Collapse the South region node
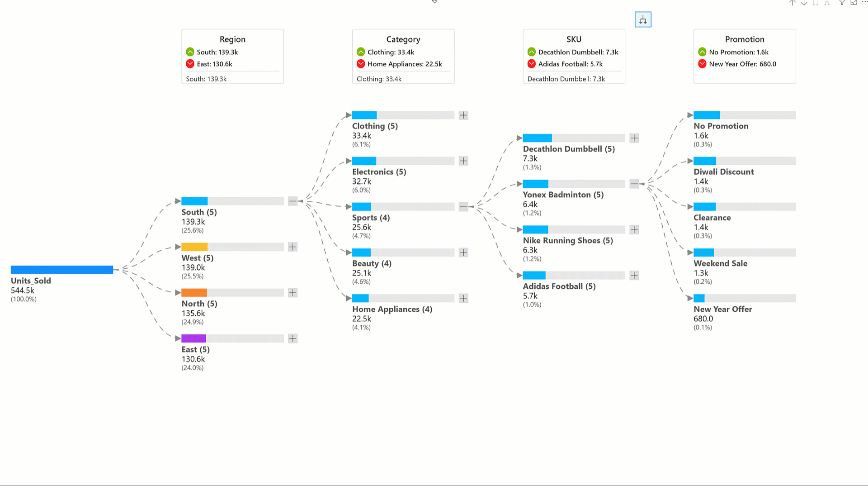The image size is (868, 486). [293, 201]
